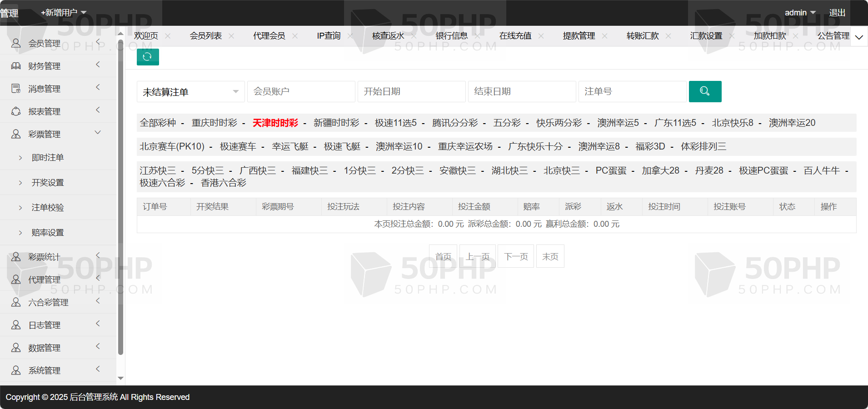The height and width of the screenshot is (409, 868).
Task: Close the 会员列表 tab with its X
Action: [x=231, y=36]
